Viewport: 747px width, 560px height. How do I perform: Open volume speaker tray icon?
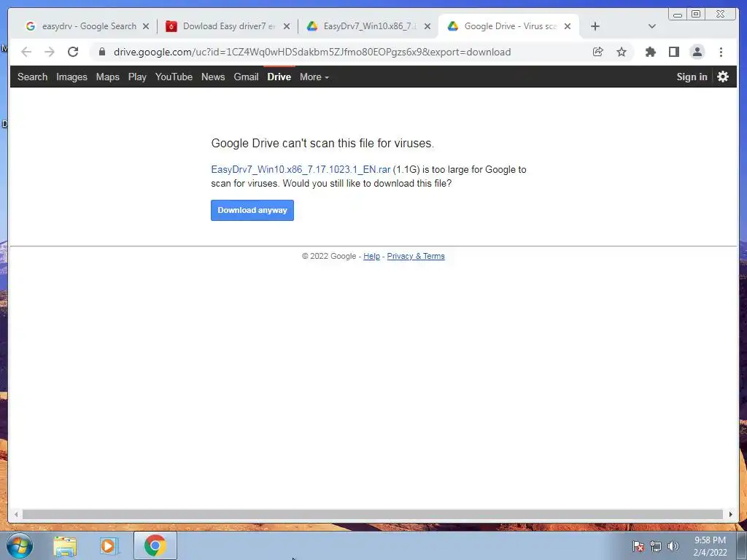click(x=673, y=546)
